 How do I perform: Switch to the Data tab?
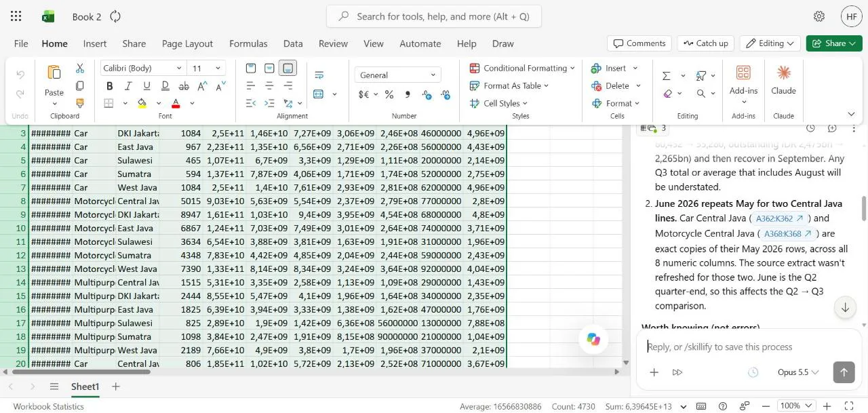[x=293, y=43]
